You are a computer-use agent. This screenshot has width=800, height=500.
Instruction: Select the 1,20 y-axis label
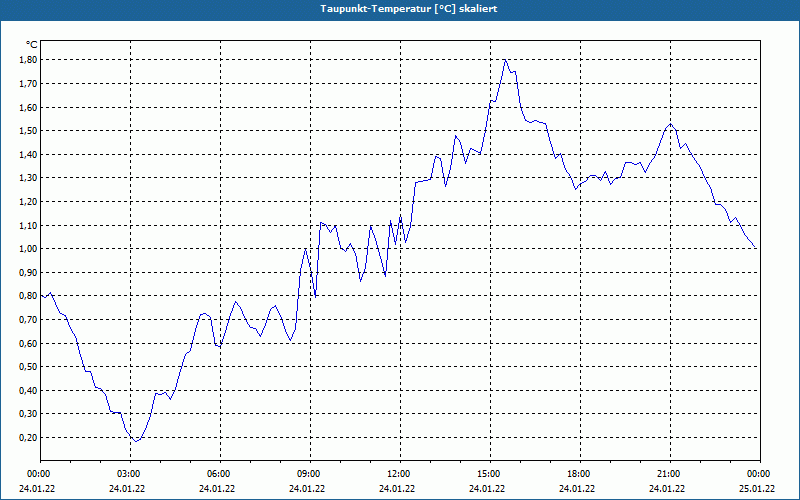[x=28, y=202]
